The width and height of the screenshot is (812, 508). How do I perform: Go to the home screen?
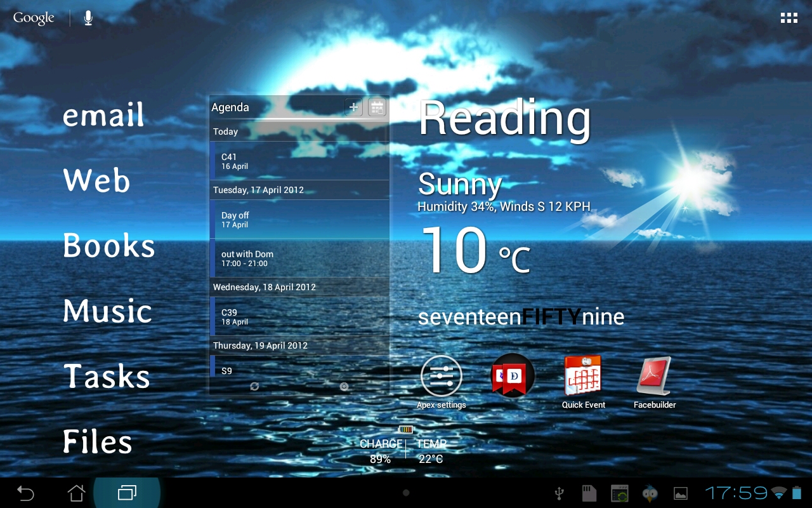(x=76, y=493)
